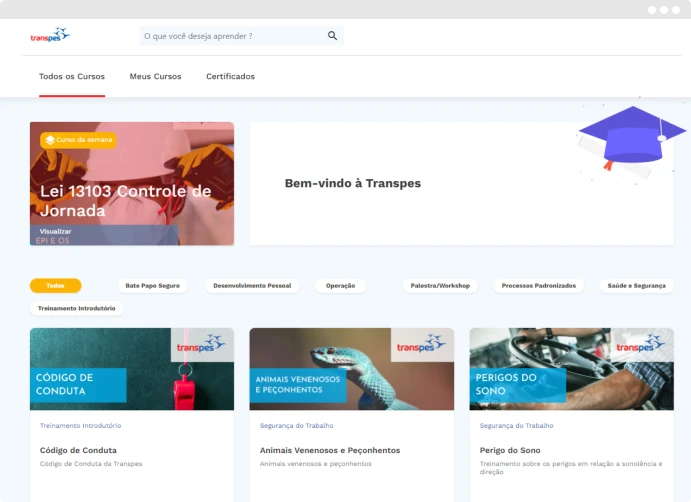Click the Código de Conduta course title
The width and height of the screenshot is (691, 502).
click(78, 450)
